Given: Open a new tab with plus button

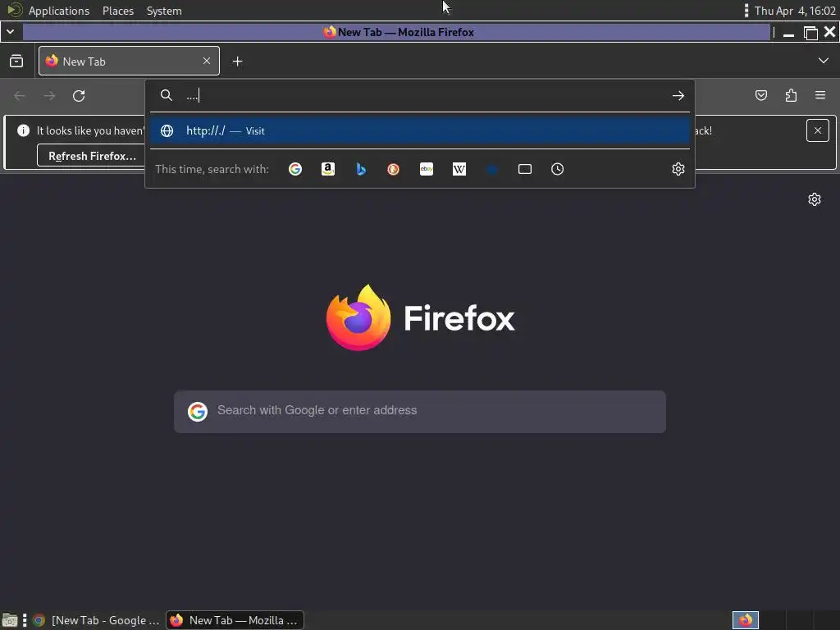Looking at the screenshot, I should pyautogui.click(x=237, y=62).
